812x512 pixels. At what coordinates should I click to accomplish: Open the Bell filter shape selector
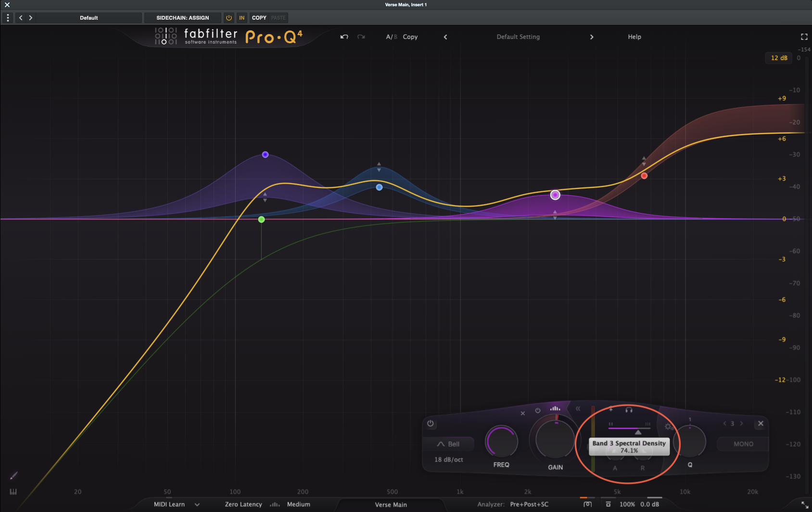point(449,444)
